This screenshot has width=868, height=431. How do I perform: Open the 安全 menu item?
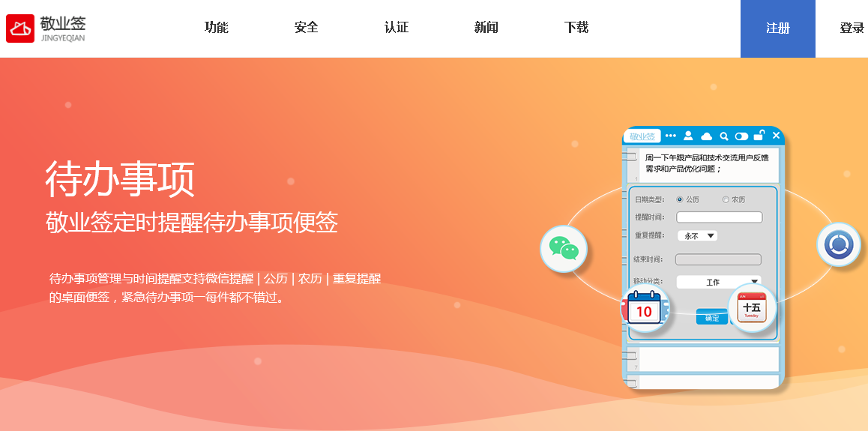306,28
